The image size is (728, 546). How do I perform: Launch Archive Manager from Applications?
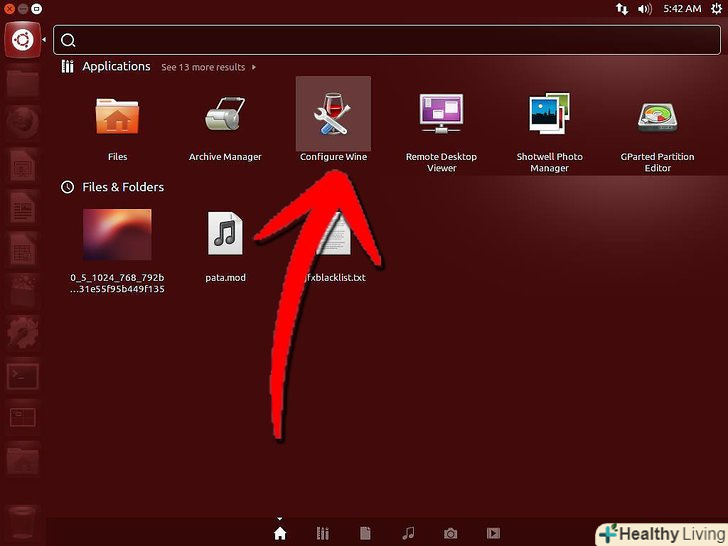pyautogui.click(x=225, y=114)
